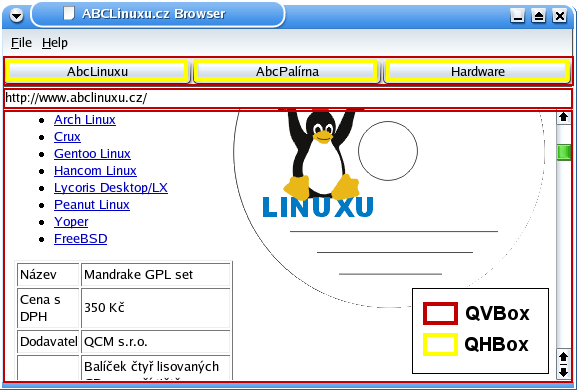Click the 'Dodavatel' cell

pos(48,342)
